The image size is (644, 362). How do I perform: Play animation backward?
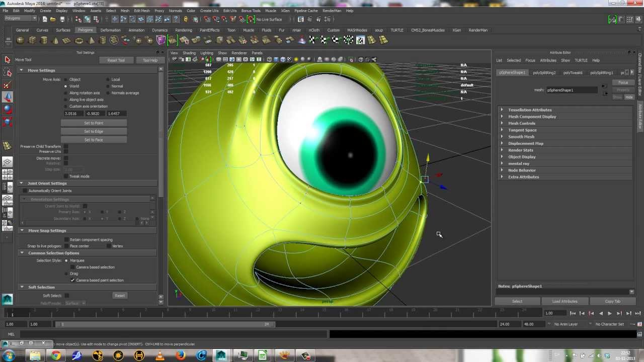click(601, 313)
